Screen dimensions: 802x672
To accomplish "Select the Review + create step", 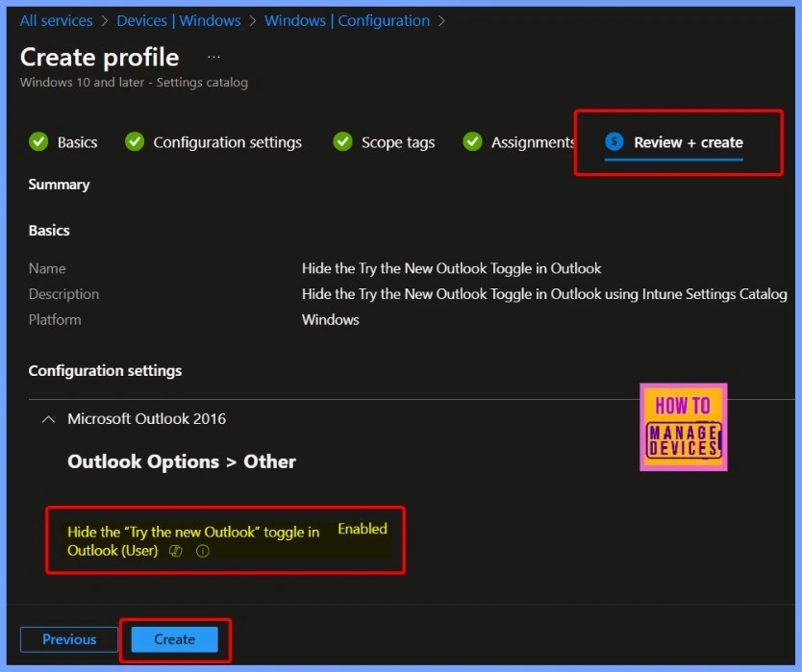I will click(673, 142).
